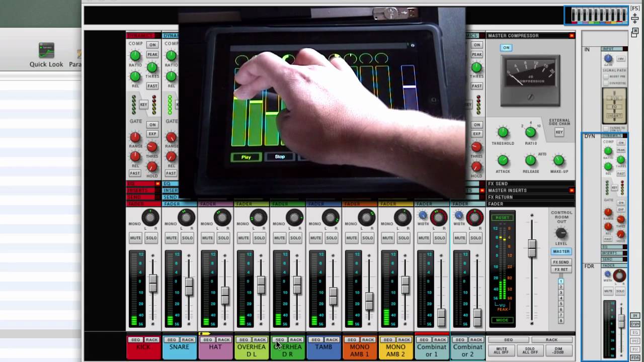The image size is (644, 362).
Task: Click the detach mixer window icon
Action: click(635, 32)
